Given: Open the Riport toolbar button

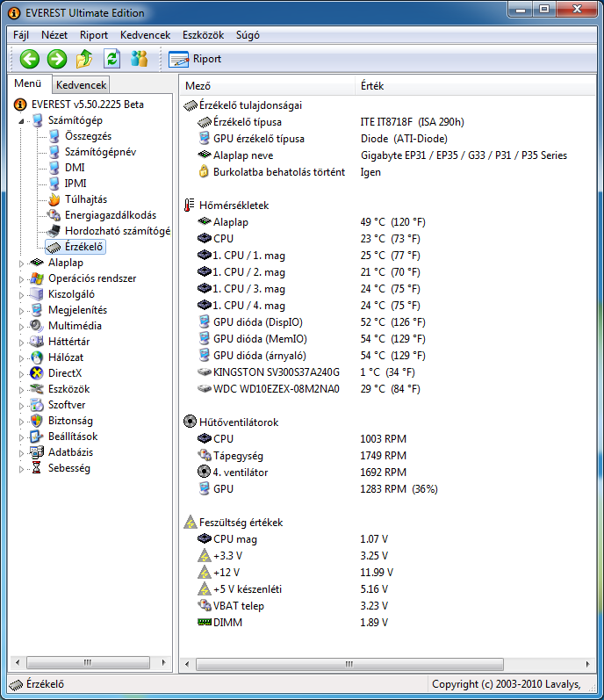Looking at the screenshot, I should (x=195, y=59).
